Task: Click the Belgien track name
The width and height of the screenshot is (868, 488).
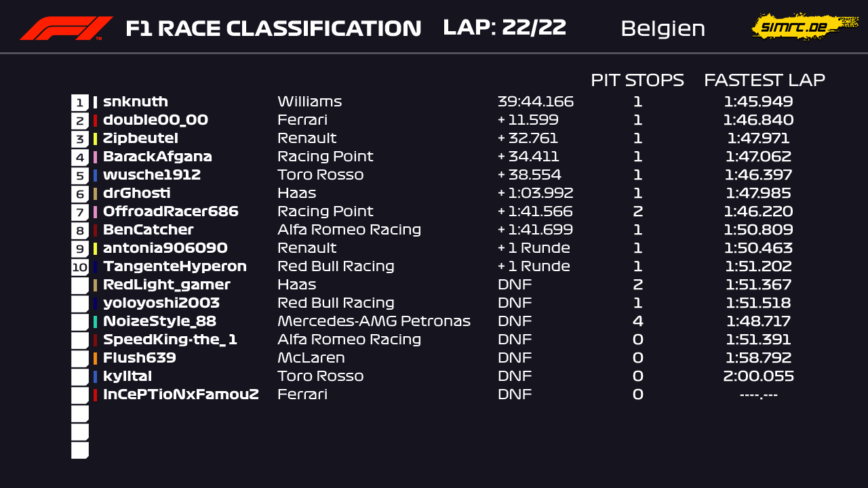Action: tap(663, 29)
